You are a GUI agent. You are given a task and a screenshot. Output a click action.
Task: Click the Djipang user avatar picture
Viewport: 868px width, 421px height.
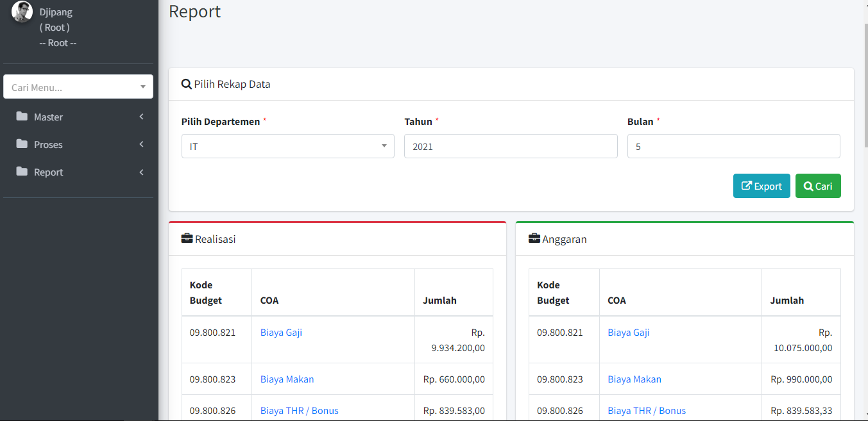[x=22, y=12]
